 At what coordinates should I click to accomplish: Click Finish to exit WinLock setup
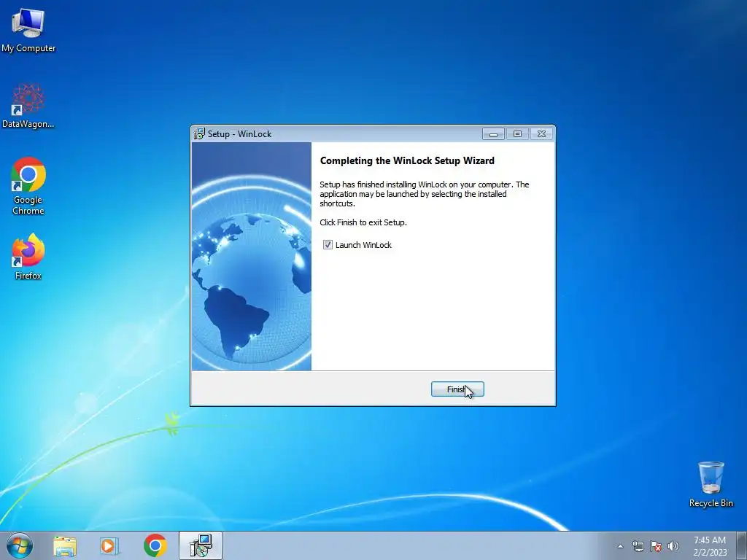tap(457, 389)
